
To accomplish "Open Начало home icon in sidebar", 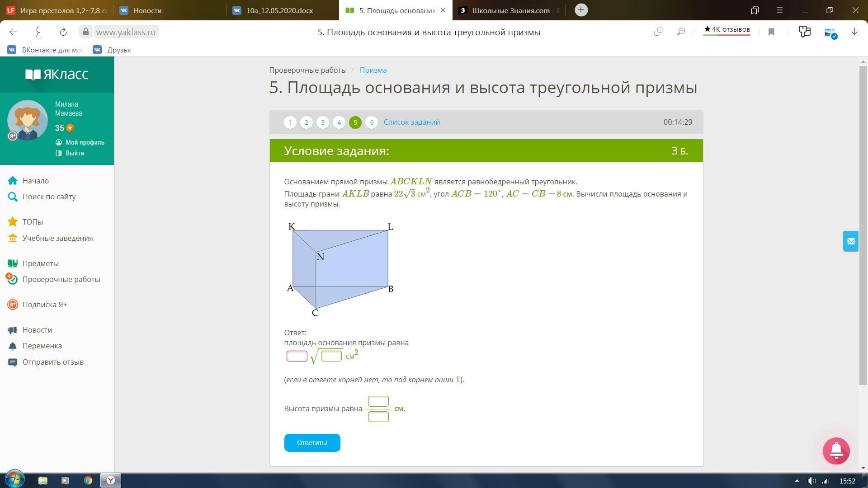I will click(13, 181).
